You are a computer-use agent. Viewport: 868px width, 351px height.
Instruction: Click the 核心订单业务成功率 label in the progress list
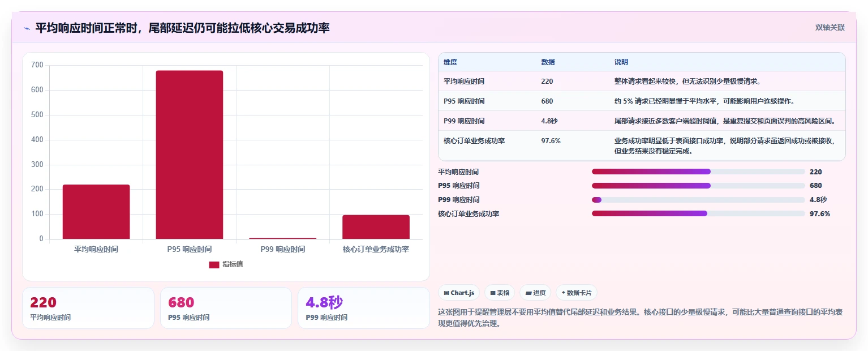(469, 213)
